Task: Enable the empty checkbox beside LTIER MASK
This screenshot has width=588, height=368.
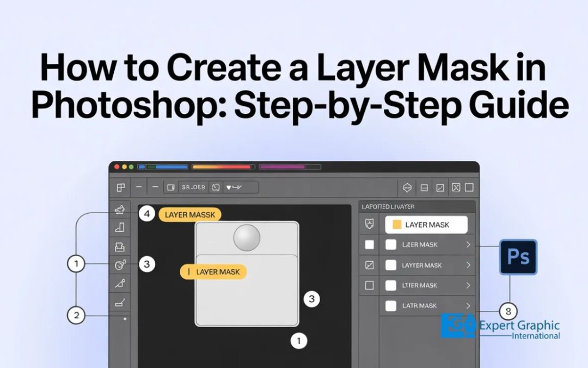Action: (369, 285)
